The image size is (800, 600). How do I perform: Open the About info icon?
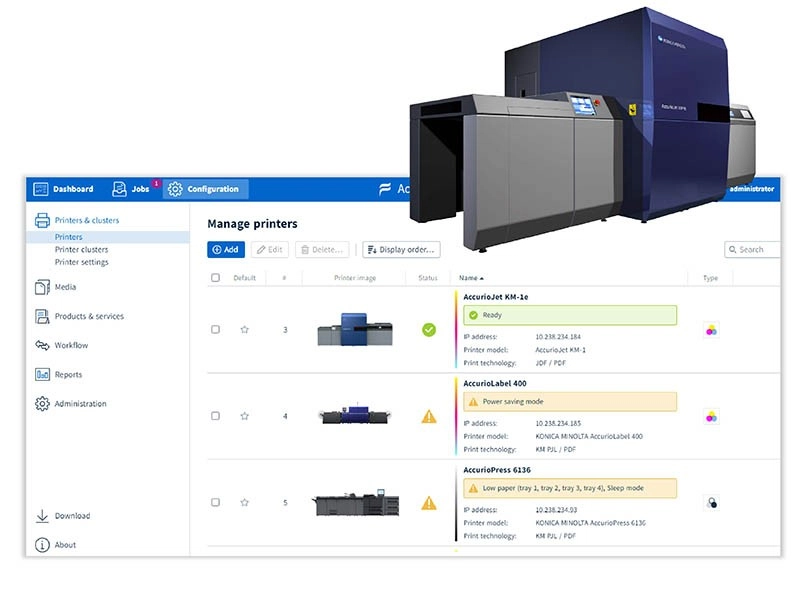point(42,545)
